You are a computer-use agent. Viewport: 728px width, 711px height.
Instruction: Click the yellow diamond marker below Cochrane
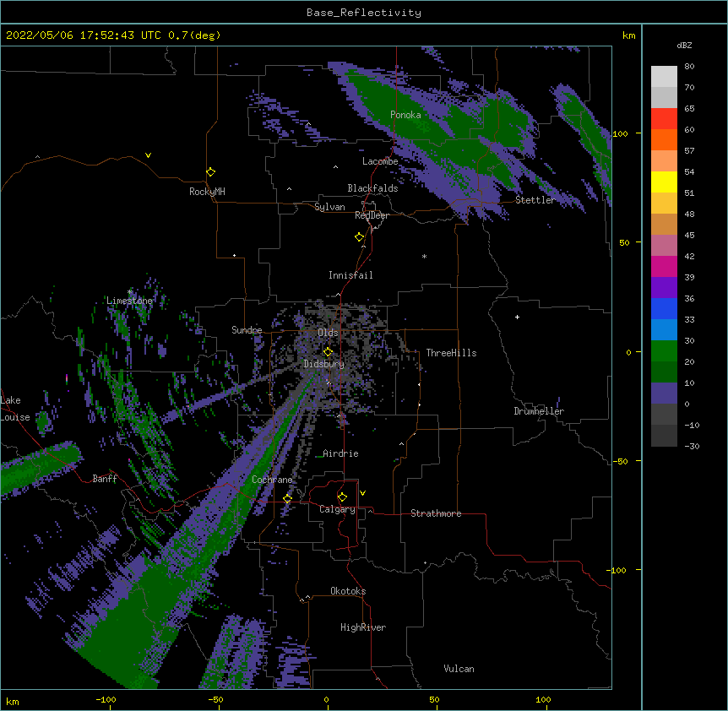point(287,499)
